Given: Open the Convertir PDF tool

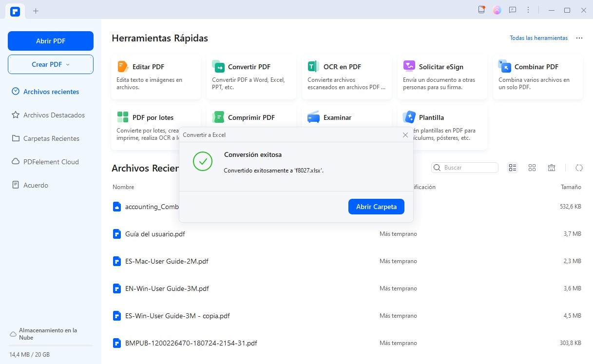Looking at the screenshot, I should click(251, 77).
